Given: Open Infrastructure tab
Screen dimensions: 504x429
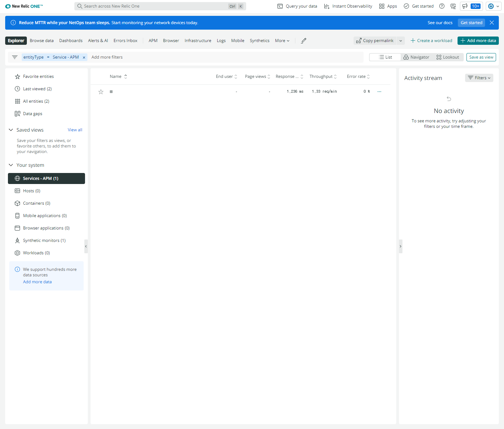Looking at the screenshot, I should [198, 41].
